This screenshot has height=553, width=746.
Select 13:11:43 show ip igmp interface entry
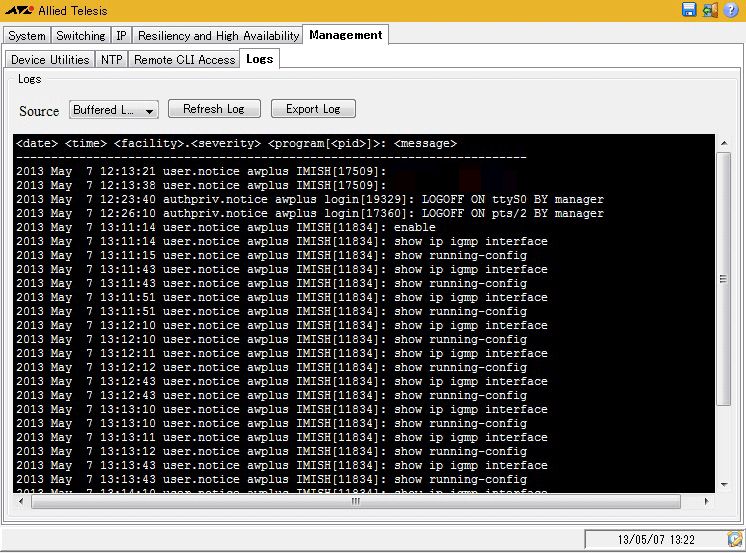pos(282,269)
